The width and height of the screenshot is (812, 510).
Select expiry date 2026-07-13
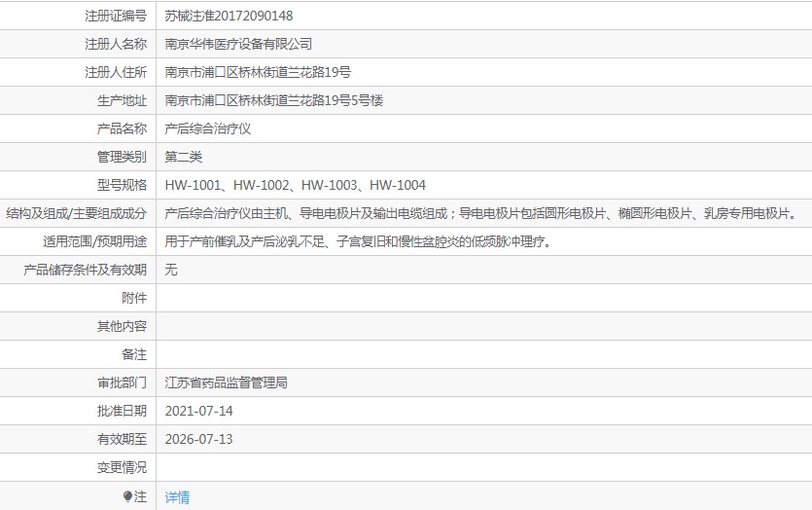[198, 439]
